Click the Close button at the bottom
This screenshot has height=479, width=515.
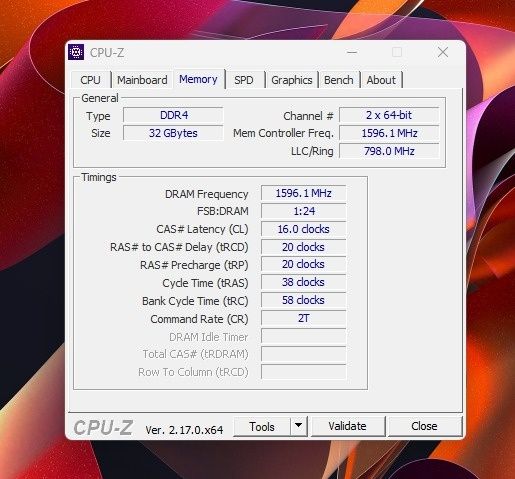pyautogui.click(x=424, y=426)
